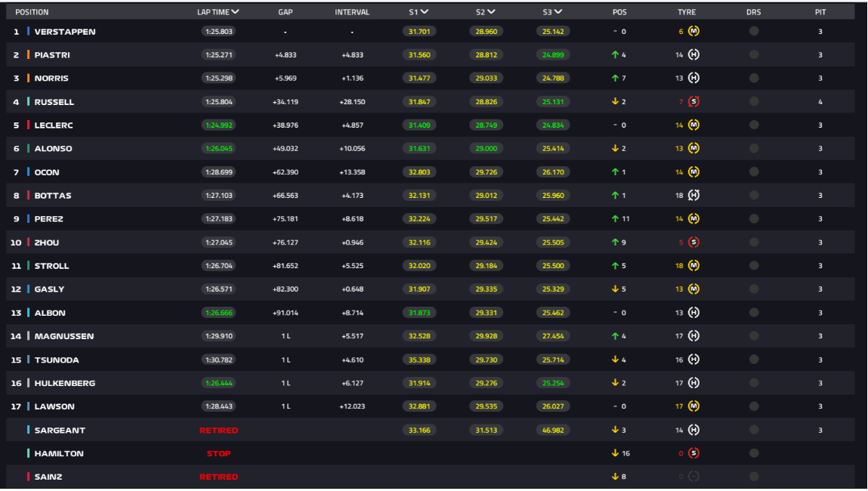Click Sargeant's RETIRED status label

218,430
